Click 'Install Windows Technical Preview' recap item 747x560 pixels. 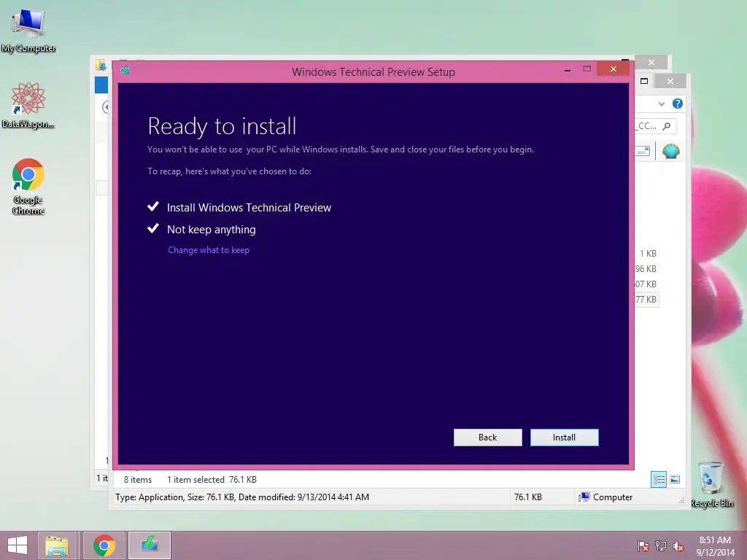pos(249,208)
